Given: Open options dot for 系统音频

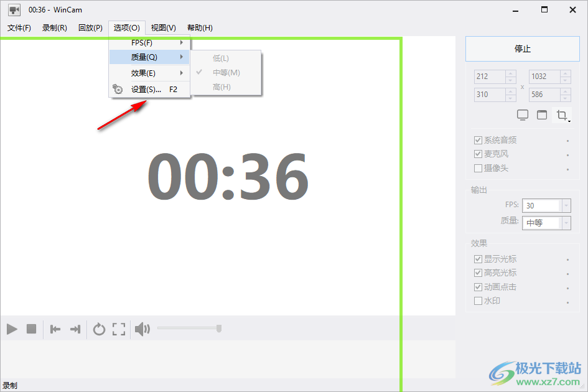Looking at the screenshot, I should (x=567, y=141).
